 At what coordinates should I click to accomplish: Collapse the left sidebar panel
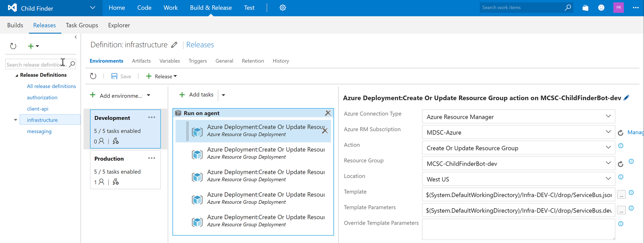tap(76, 37)
